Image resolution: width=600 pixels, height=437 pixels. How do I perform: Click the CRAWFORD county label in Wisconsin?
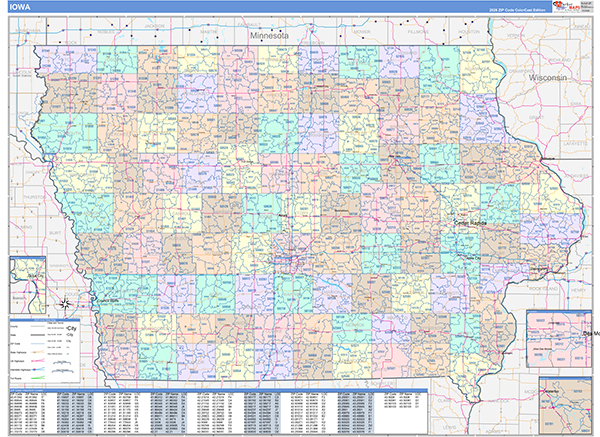coord(521,71)
